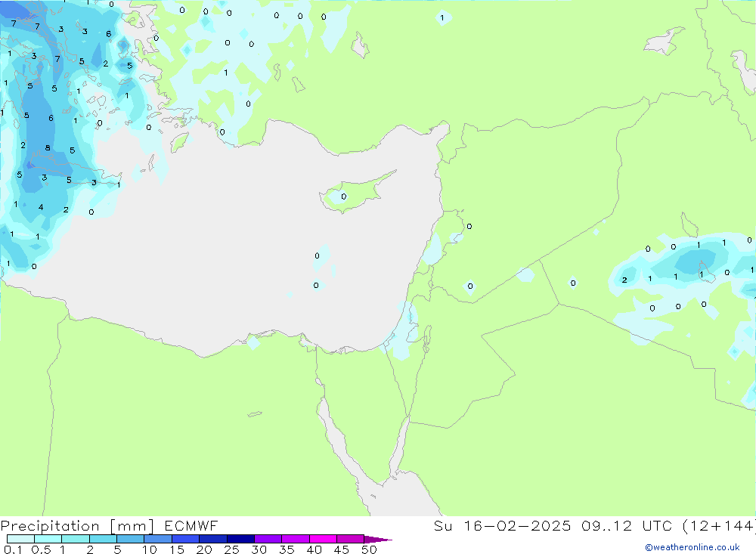Click the 0.1–0.5 mm lightest cyan legend swatch
Screen dimensions: 756x554
[x=20, y=539]
